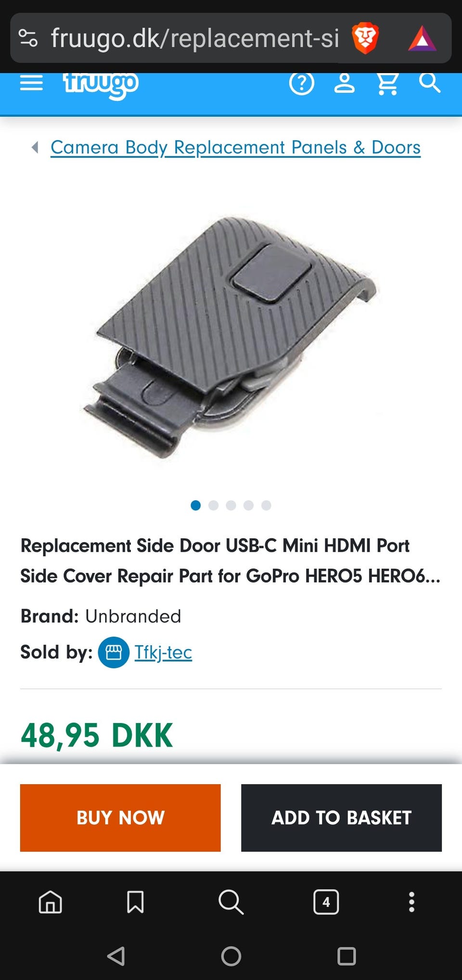This screenshot has height=980, width=462.
Task: Open the browser bookmarks icon
Action: (135, 902)
